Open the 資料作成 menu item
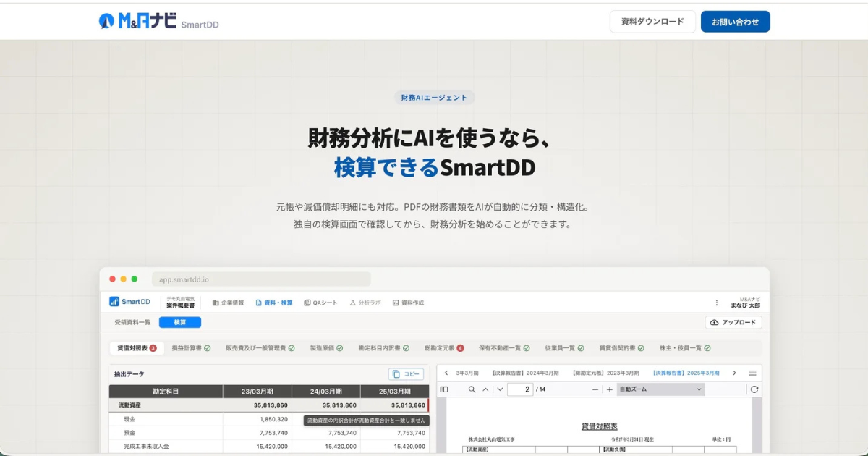The image size is (868, 456). click(x=408, y=303)
